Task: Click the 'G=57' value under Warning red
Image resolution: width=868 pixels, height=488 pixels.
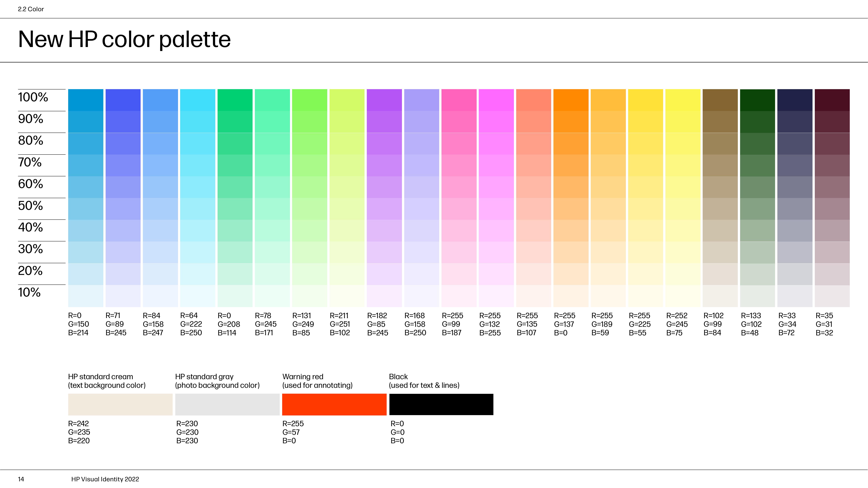Action: click(x=291, y=432)
